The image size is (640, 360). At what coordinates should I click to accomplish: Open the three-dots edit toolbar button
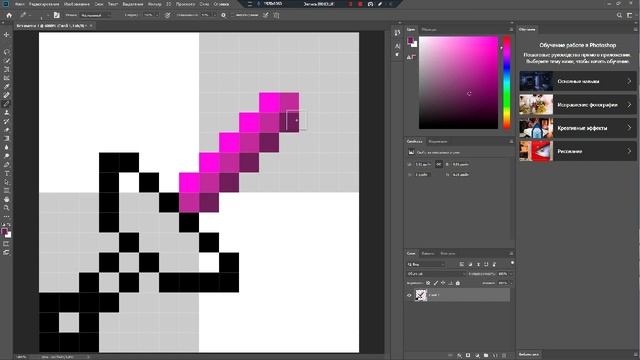point(7,217)
